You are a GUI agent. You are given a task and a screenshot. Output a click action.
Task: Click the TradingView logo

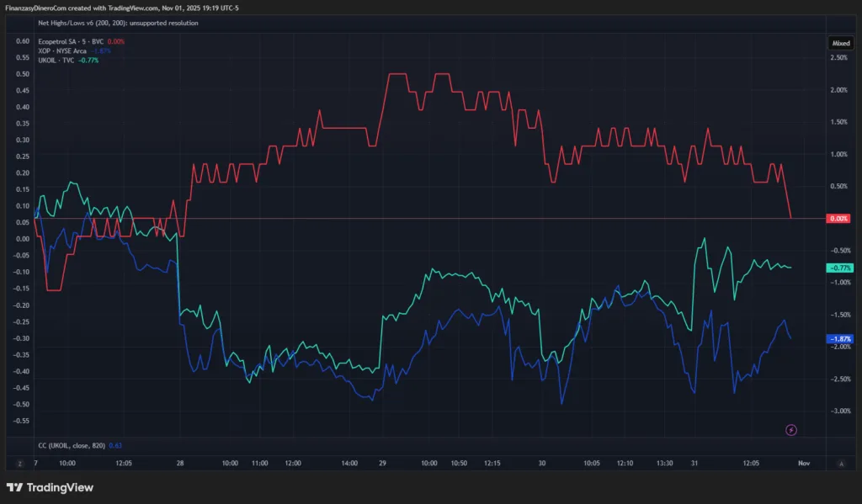(50, 487)
